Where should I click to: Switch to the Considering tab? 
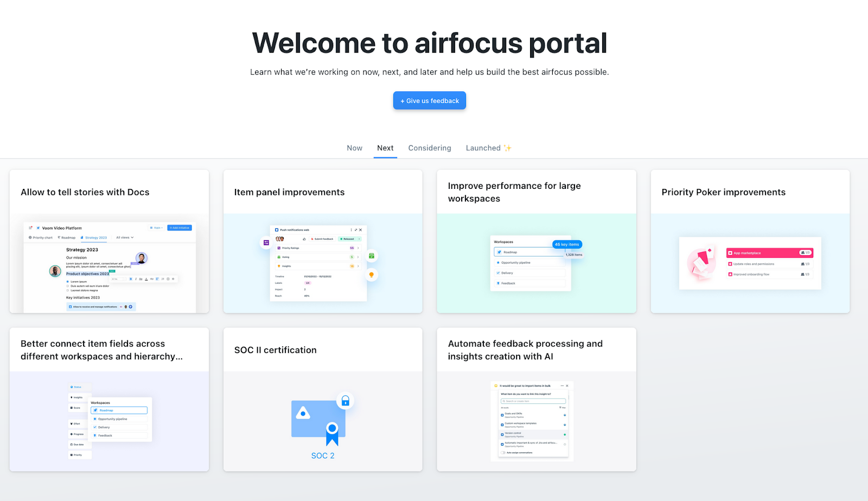pyautogui.click(x=430, y=148)
